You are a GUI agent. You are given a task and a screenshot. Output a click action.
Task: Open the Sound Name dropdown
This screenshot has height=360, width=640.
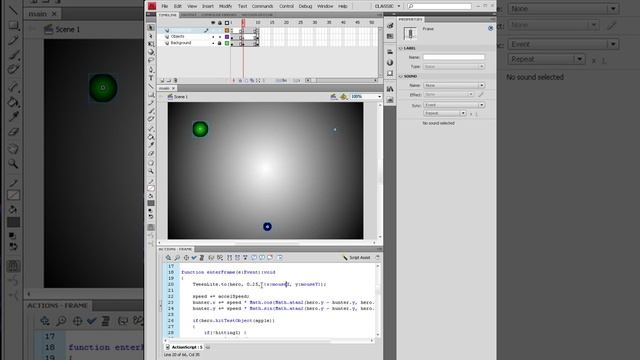454,85
